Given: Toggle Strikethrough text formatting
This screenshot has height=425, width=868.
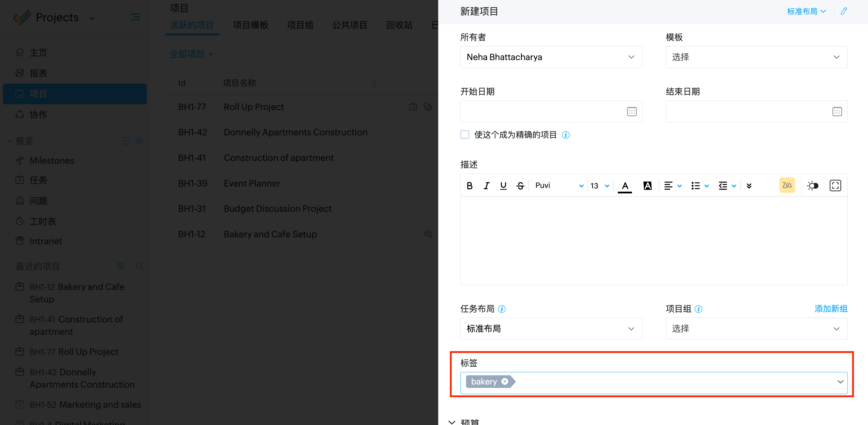Looking at the screenshot, I should click(x=520, y=186).
